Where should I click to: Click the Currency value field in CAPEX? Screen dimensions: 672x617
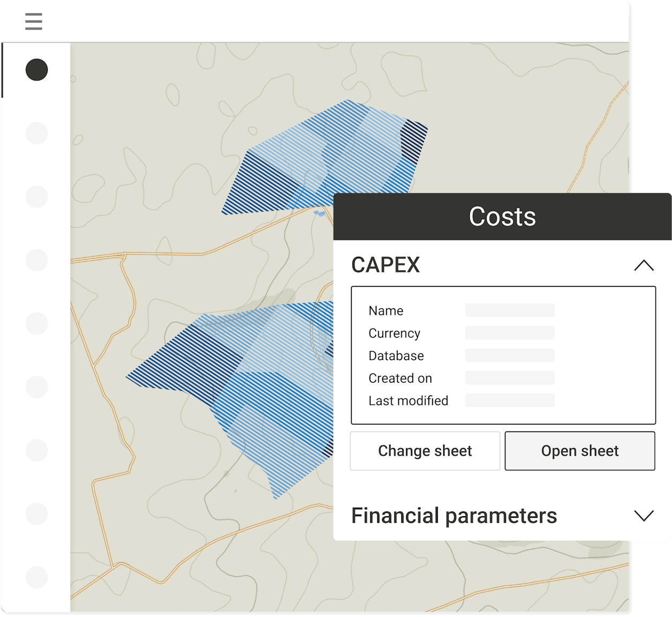(509, 333)
